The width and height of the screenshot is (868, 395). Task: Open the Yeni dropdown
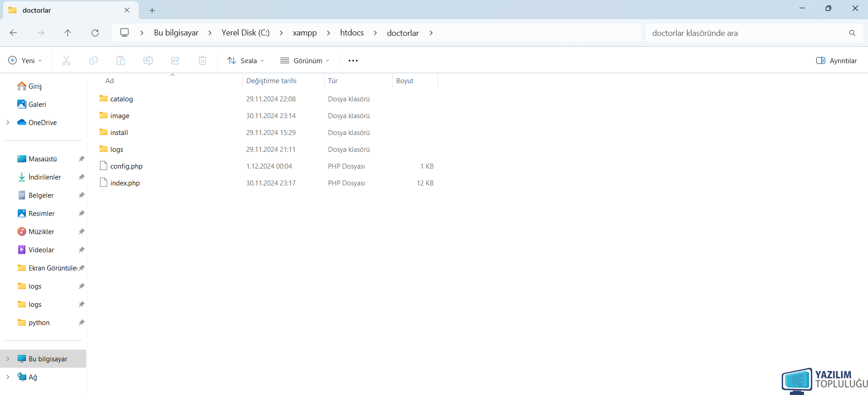25,60
